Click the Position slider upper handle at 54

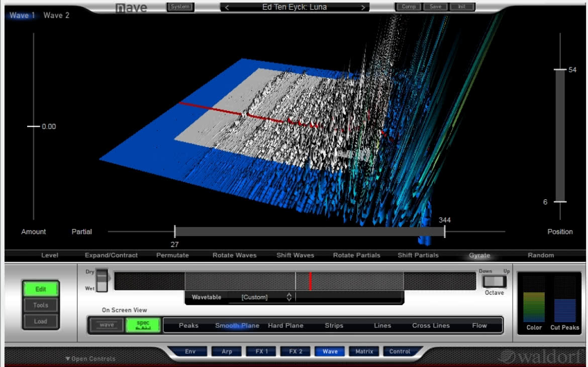tap(560, 70)
